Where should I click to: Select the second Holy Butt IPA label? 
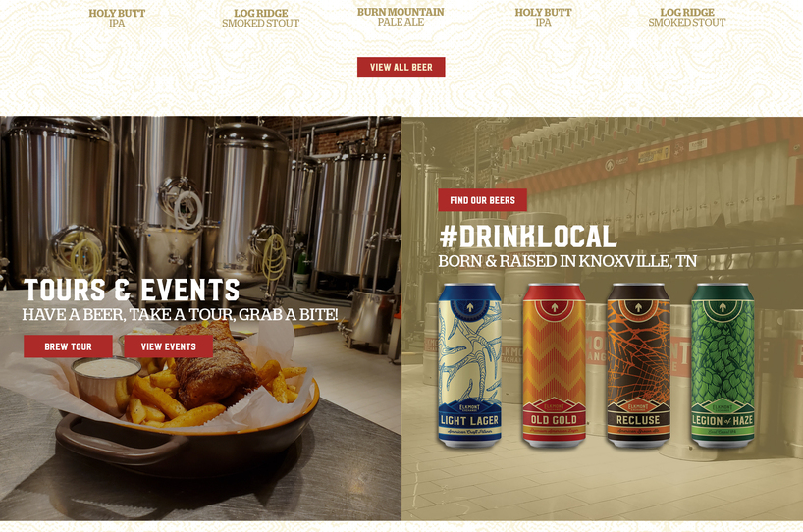pyautogui.click(x=544, y=18)
